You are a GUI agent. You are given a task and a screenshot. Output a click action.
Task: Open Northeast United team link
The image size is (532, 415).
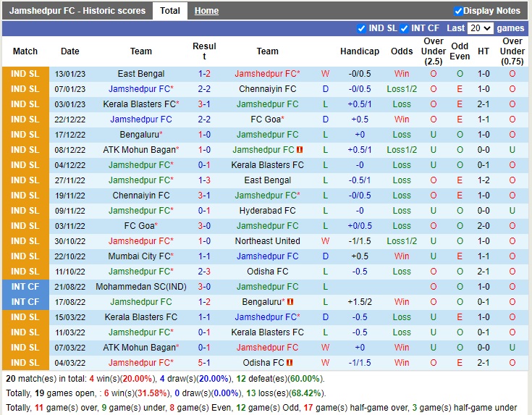click(x=267, y=241)
